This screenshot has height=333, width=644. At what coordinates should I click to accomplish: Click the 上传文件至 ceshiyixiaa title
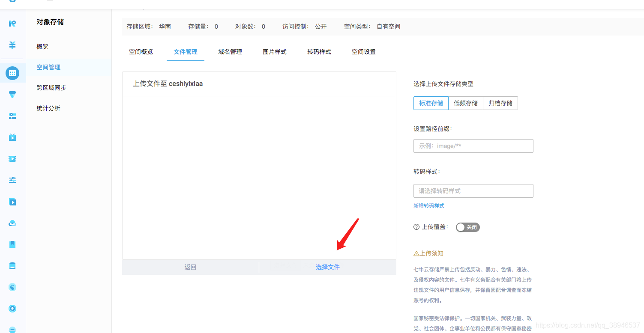168,84
